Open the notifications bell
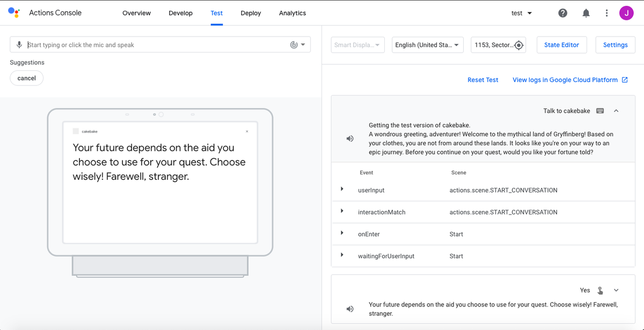 click(586, 12)
